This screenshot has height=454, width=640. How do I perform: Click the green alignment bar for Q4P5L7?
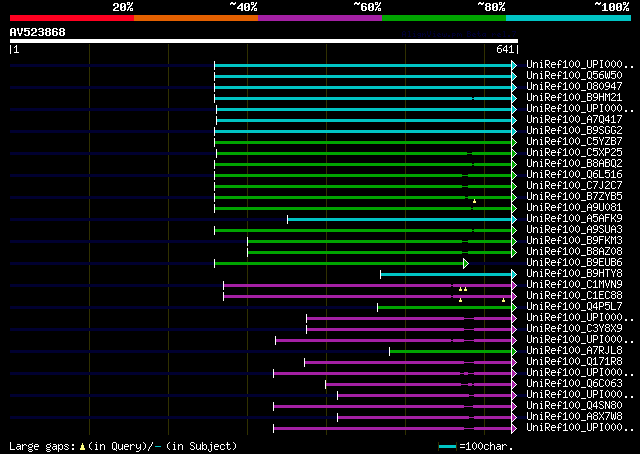click(444, 308)
